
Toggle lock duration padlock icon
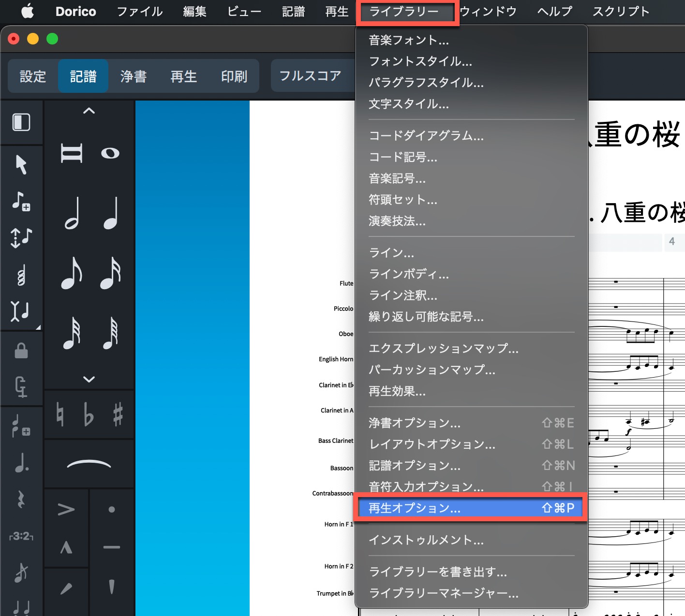(x=21, y=351)
